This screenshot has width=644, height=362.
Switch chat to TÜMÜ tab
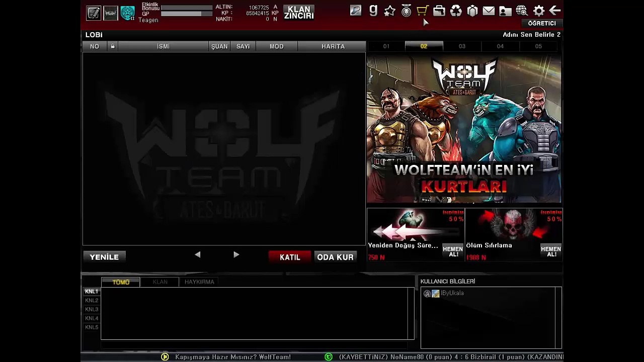click(x=121, y=282)
